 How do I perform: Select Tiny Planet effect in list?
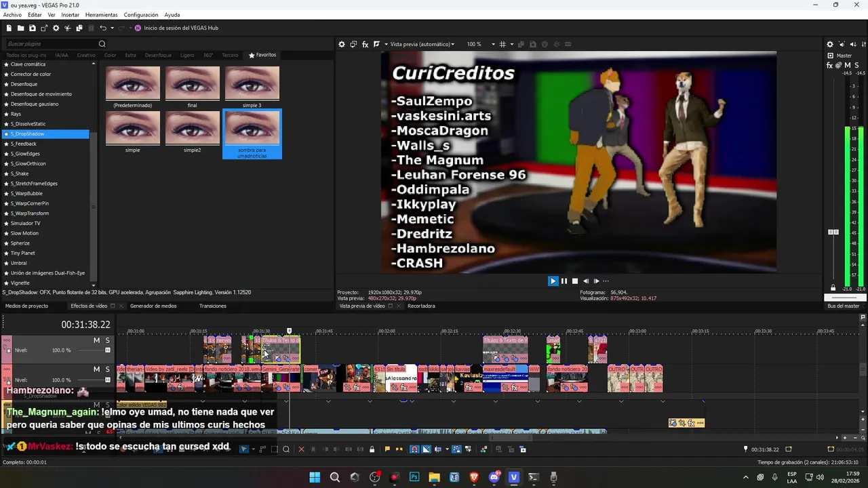tap(23, 253)
